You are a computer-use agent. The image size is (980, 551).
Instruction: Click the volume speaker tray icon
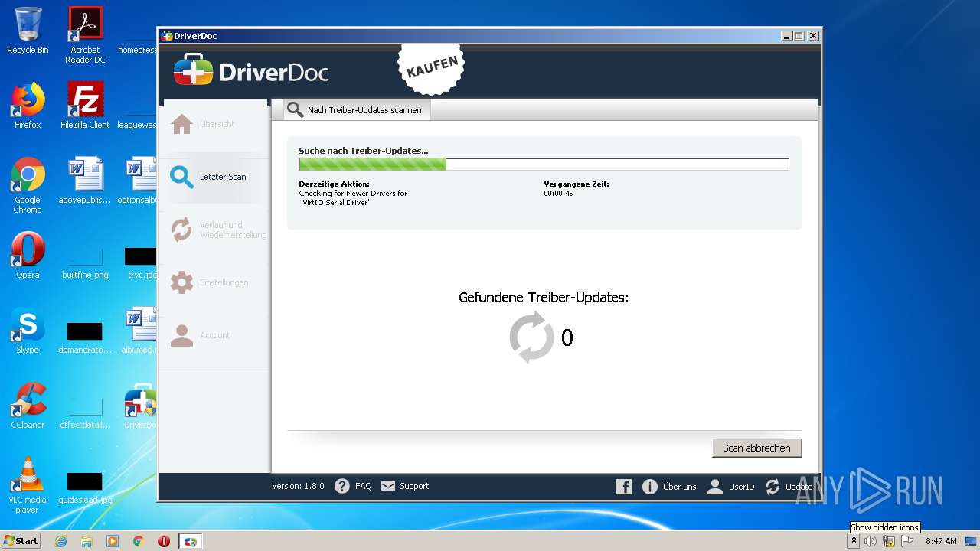[x=871, y=541]
